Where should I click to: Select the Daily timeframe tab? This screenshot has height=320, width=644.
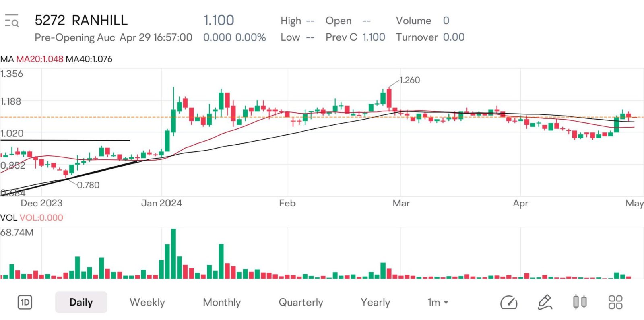(x=81, y=302)
